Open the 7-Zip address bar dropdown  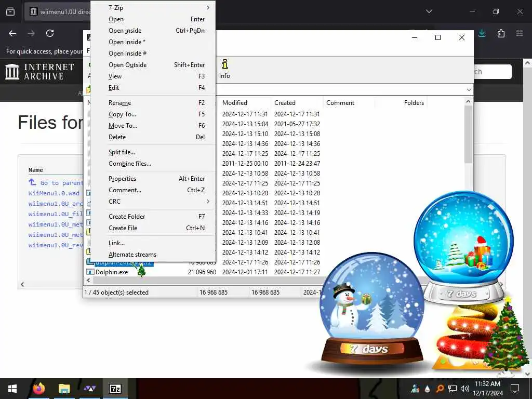(469, 90)
